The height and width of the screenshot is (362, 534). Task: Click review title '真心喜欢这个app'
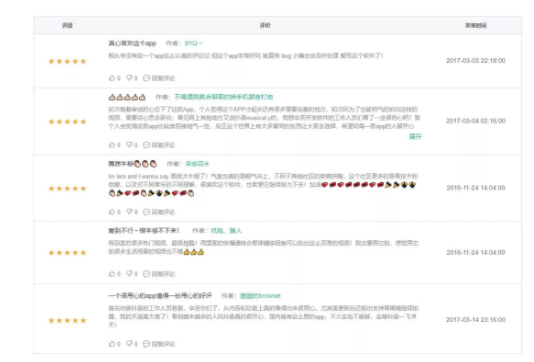(132, 43)
